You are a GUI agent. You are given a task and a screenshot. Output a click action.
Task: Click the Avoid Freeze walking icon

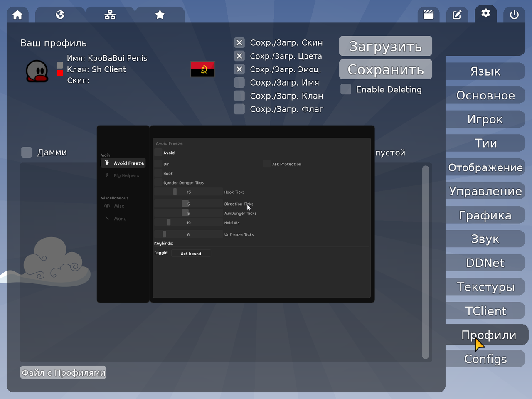[107, 163]
